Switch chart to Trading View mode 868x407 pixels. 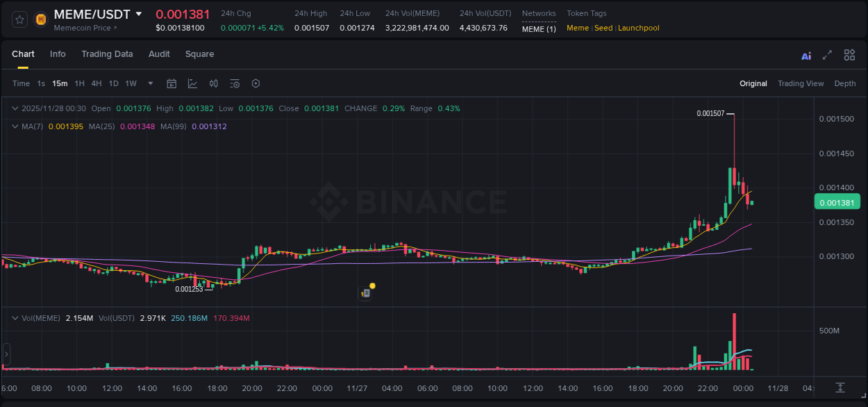click(801, 83)
